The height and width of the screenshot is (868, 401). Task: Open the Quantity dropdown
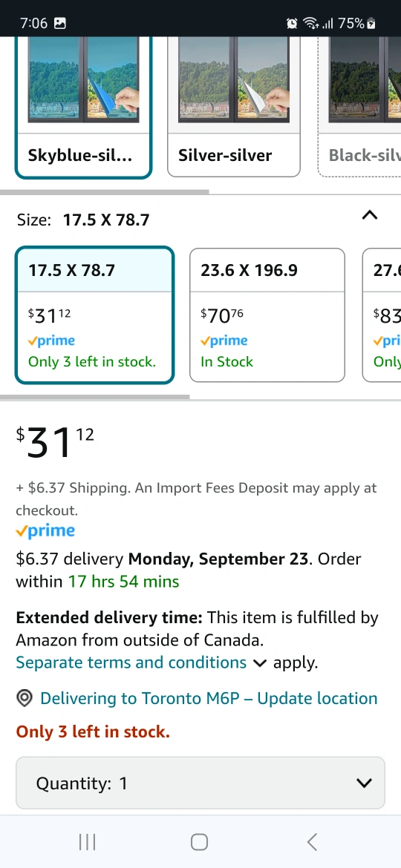200,783
